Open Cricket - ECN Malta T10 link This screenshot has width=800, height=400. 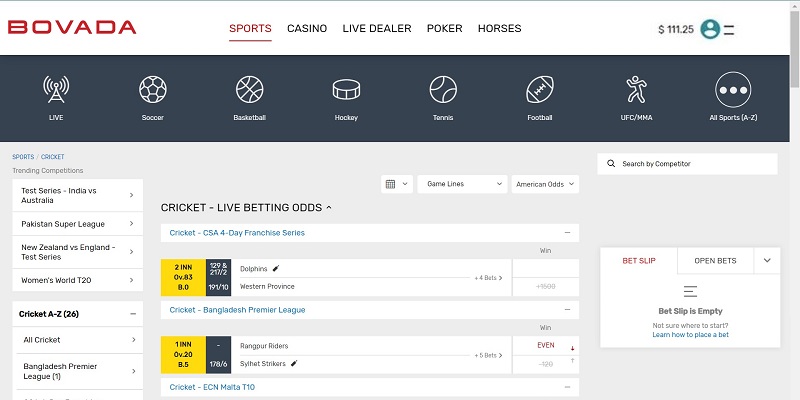pyautogui.click(x=213, y=387)
